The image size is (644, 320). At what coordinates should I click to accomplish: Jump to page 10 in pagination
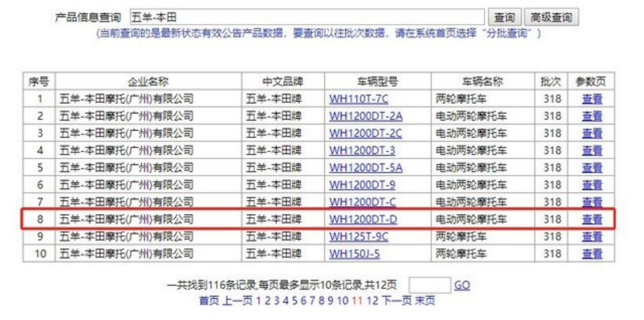(343, 301)
